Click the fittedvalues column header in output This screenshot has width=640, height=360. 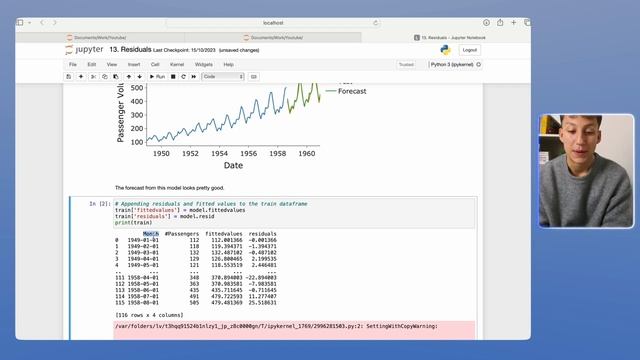tap(224, 234)
